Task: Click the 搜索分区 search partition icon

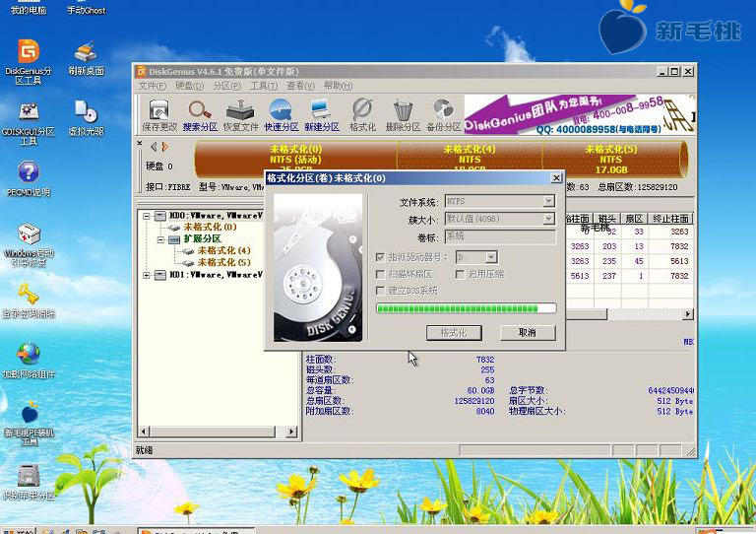Action: 200,115
